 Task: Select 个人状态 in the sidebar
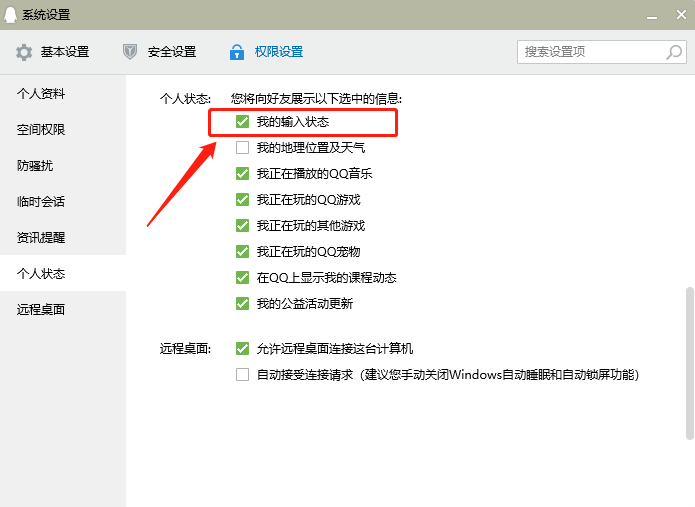pos(63,273)
